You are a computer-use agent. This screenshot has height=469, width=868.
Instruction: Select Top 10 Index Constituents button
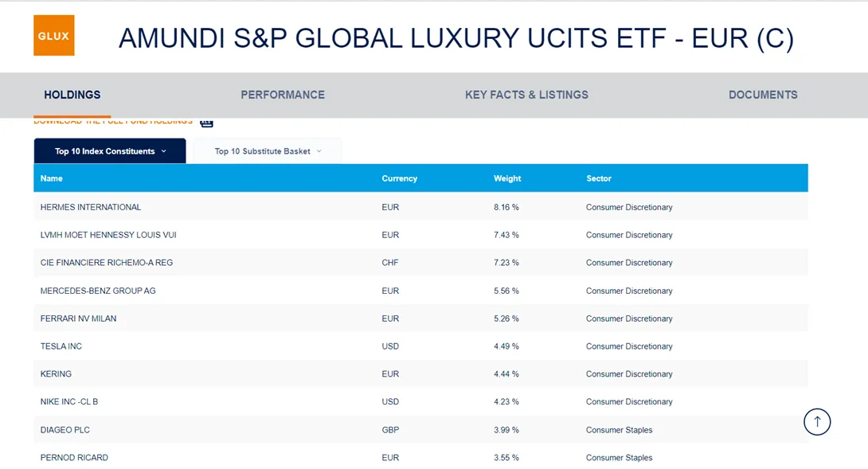tap(110, 151)
